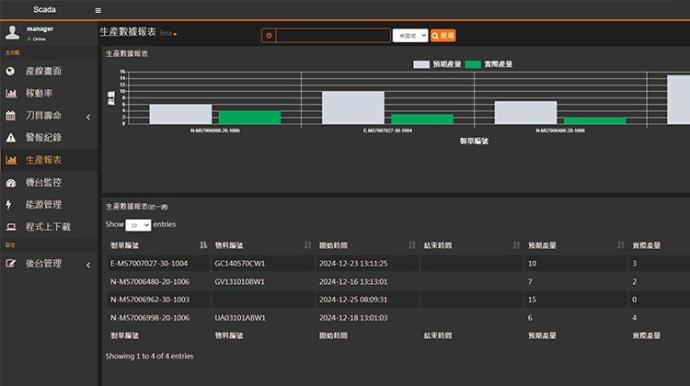The image size is (690, 386).
Task: Click the 程式上下載 laptop icon
Action: tap(11, 227)
